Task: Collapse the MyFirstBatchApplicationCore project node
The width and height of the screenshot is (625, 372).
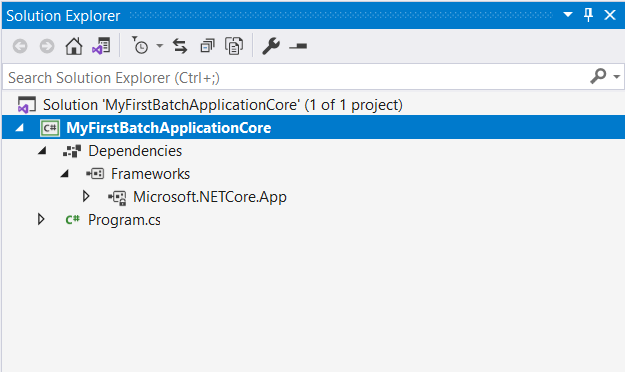Action: [x=19, y=128]
